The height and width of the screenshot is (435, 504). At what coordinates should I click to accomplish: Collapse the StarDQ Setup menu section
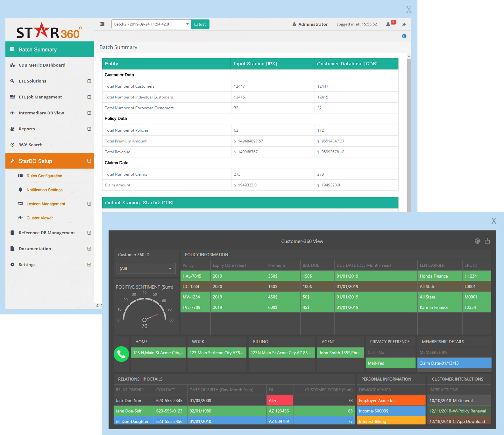pyautogui.click(x=89, y=161)
